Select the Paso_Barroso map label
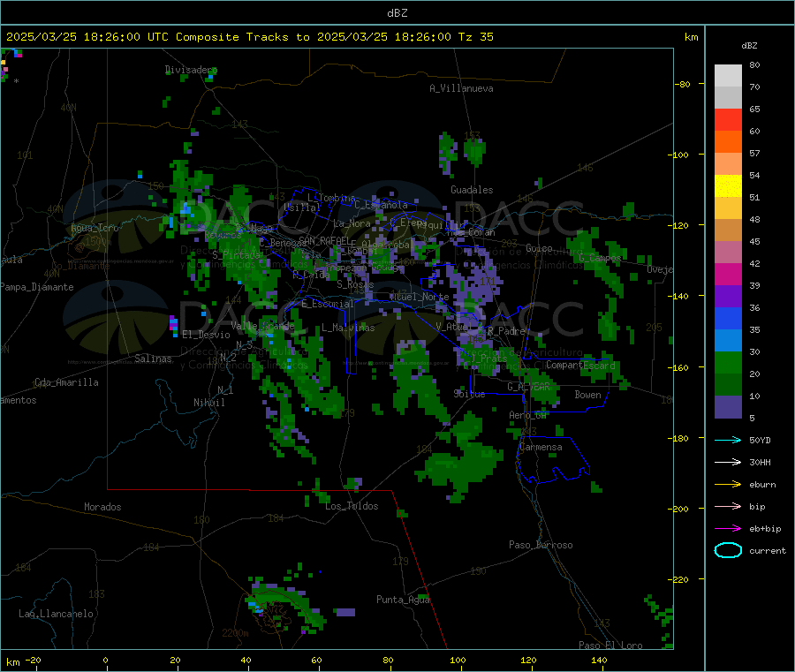Screen dimensions: 795x672 click(x=541, y=545)
